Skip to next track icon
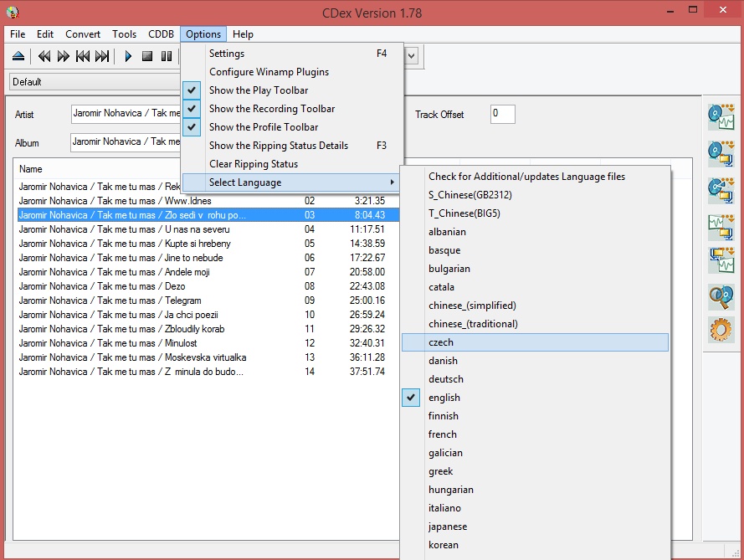 tap(102, 56)
